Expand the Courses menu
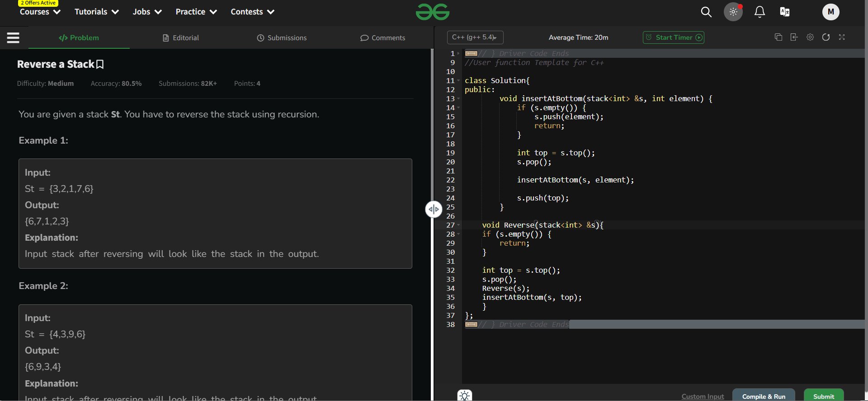 40,12
